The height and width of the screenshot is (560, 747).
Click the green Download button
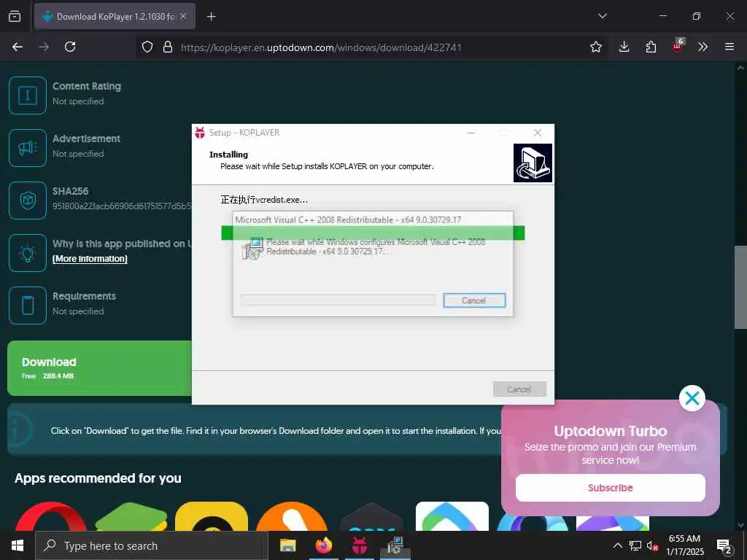coord(99,368)
